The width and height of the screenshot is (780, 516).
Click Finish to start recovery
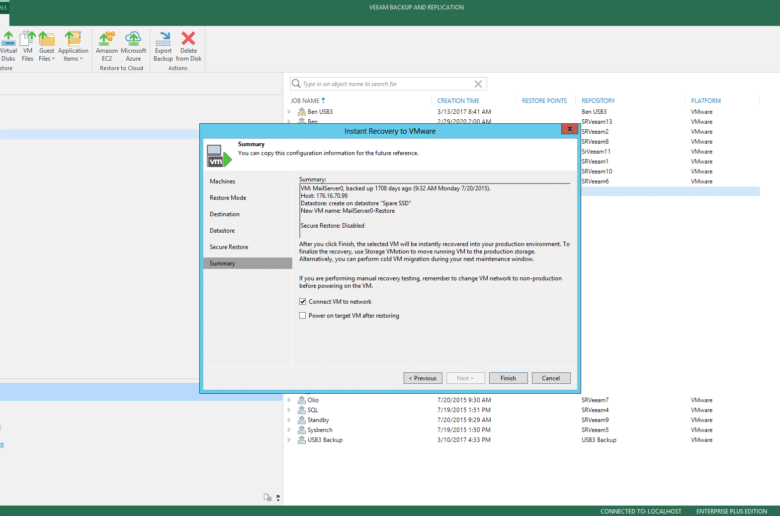click(x=508, y=378)
